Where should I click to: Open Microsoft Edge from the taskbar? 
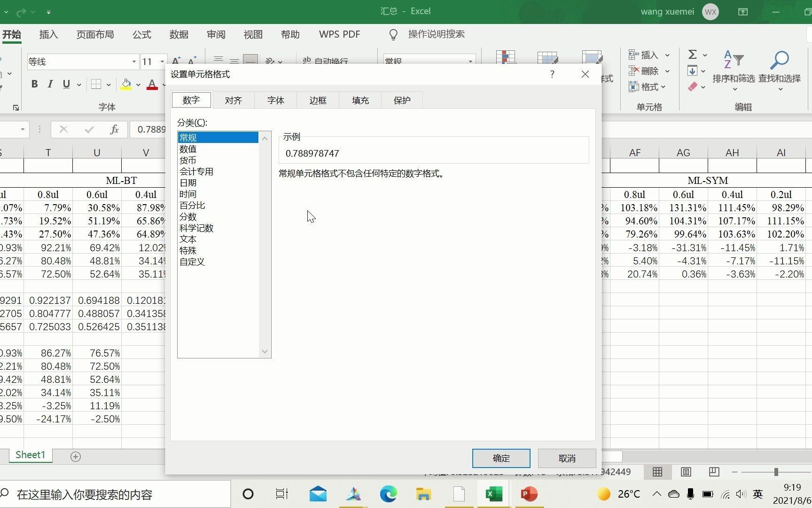(388, 494)
